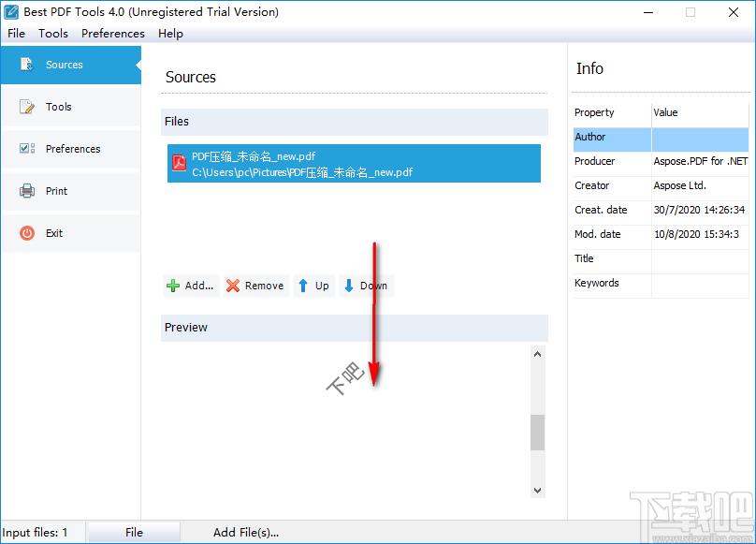Viewport: 756px width, 544px height.
Task: Click the Exit sidebar label
Action: (54, 233)
